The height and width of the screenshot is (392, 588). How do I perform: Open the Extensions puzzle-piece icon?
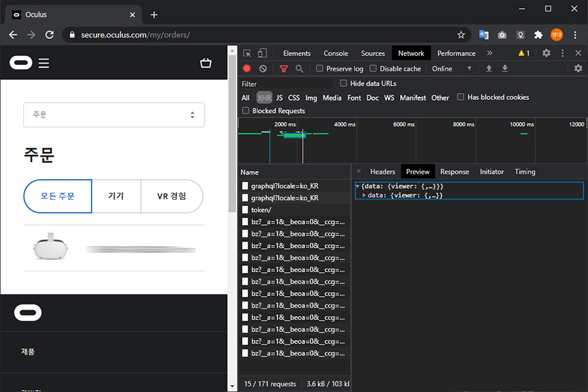[x=538, y=35]
